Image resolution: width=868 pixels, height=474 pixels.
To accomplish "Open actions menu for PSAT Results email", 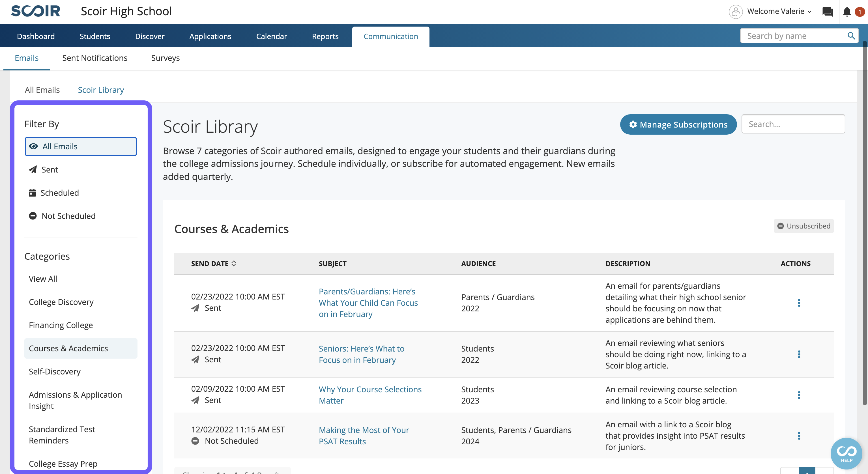I will 799,436.
